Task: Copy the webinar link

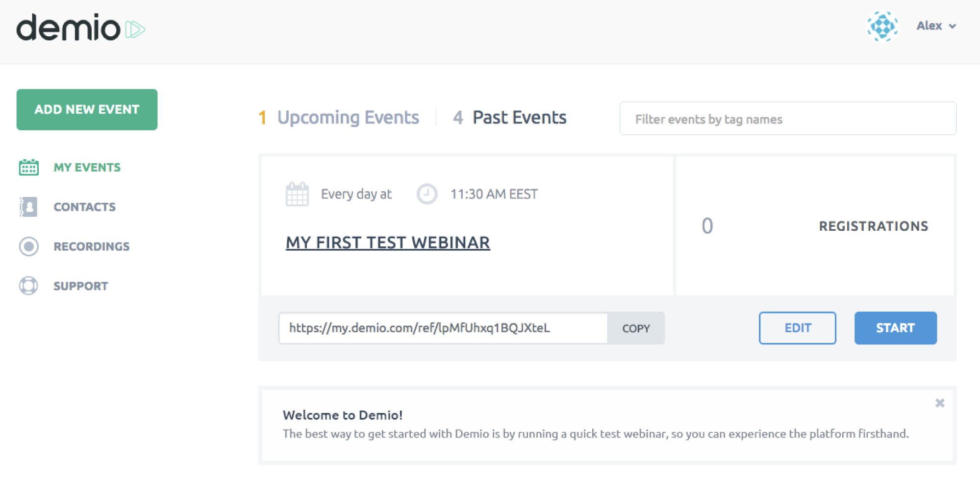Action: pos(636,328)
